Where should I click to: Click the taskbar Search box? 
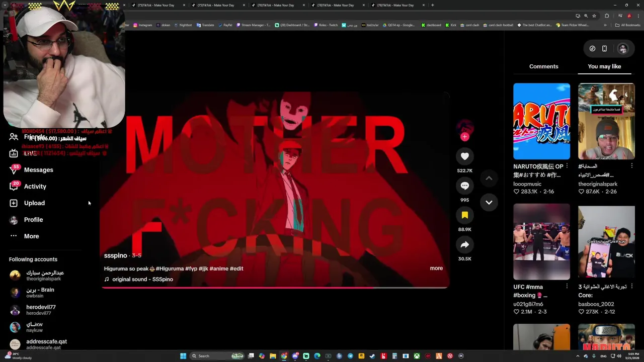pyautogui.click(x=216, y=356)
